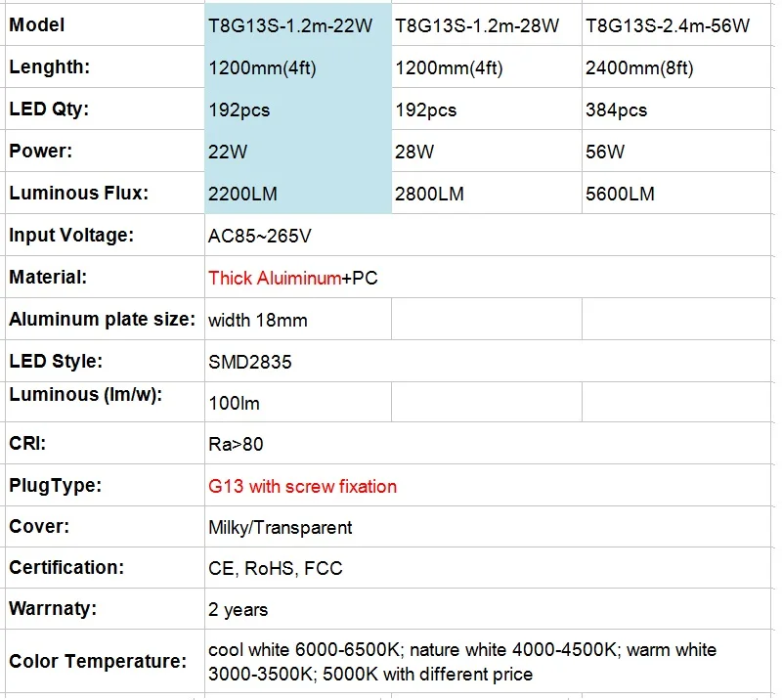Image resolution: width=782 pixels, height=700 pixels.
Task: Click the G13 with screw fixation text
Action: pos(303,485)
